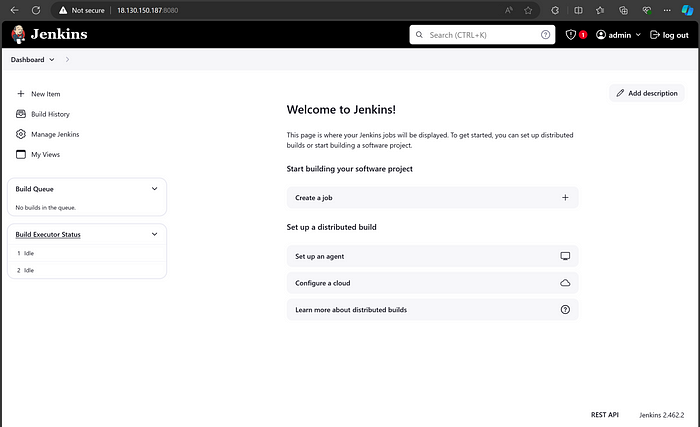Focus the Search (CTRL+K) field

(482, 35)
